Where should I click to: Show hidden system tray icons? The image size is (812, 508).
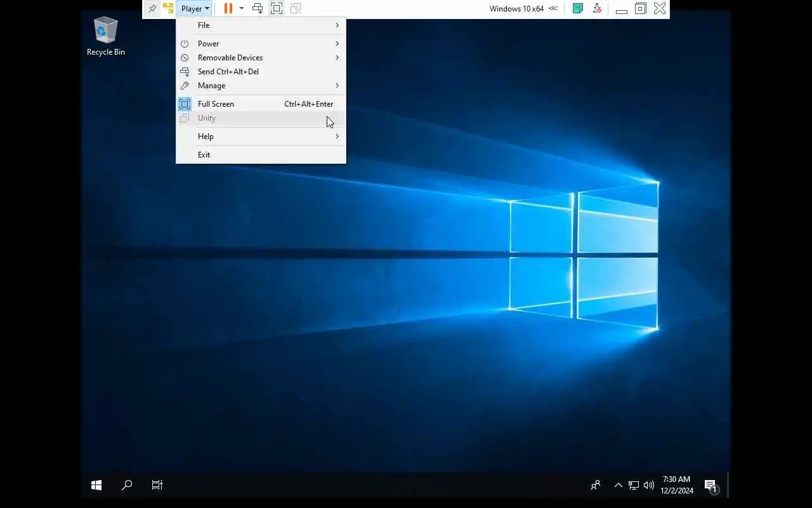618,485
